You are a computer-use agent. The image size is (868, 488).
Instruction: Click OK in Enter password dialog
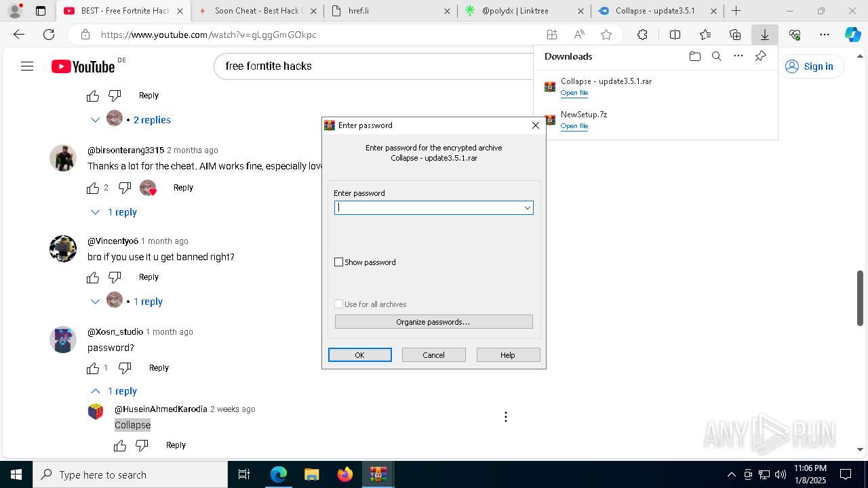(360, 355)
